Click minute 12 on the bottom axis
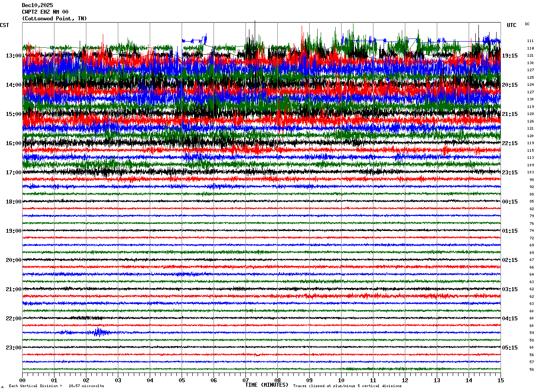The width and height of the screenshot is (536, 392). click(x=405, y=380)
